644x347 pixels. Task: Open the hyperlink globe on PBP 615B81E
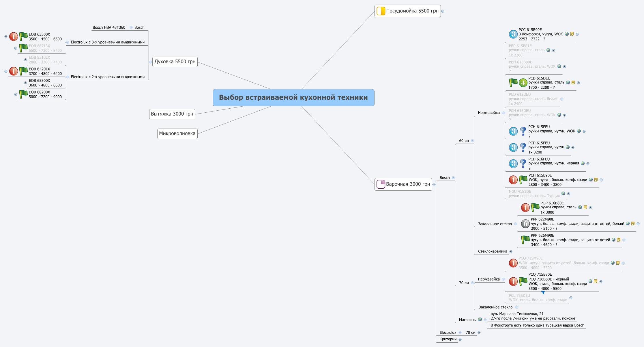pyautogui.click(x=548, y=50)
